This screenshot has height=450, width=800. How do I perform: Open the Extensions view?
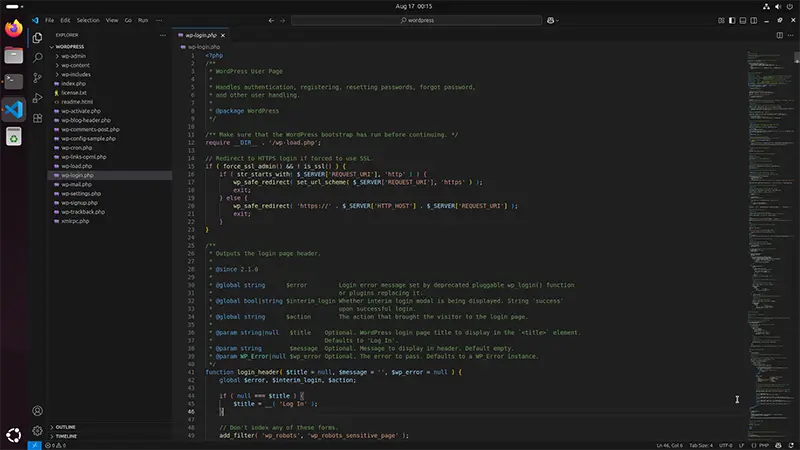click(37, 118)
